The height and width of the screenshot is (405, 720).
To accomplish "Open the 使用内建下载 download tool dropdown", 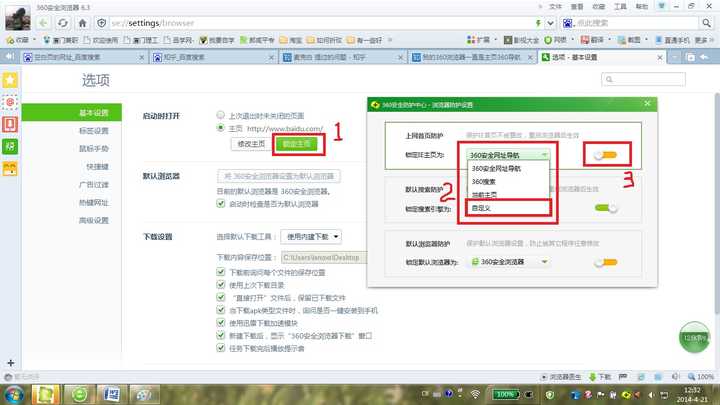I will click(311, 236).
